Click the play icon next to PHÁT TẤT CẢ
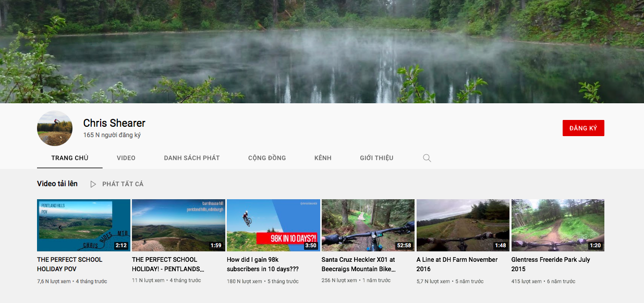The width and height of the screenshot is (644, 303). pyautogui.click(x=93, y=184)
